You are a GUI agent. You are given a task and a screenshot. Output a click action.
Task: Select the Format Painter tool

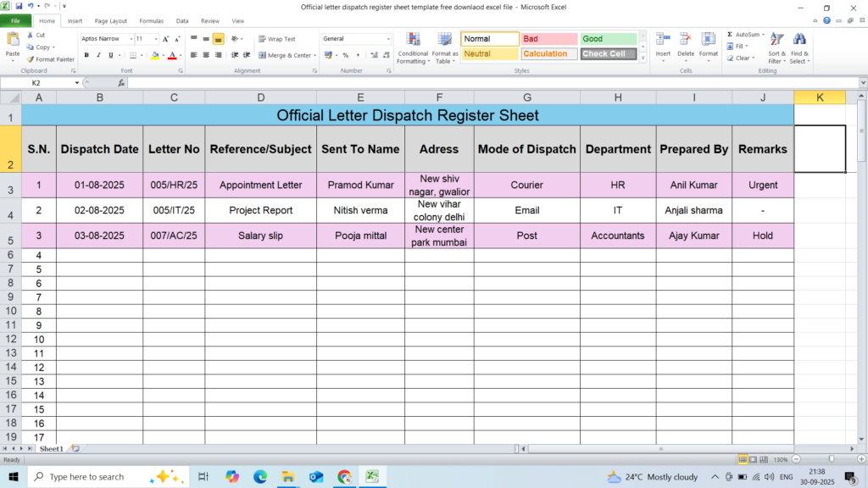[x=51, y=59]
